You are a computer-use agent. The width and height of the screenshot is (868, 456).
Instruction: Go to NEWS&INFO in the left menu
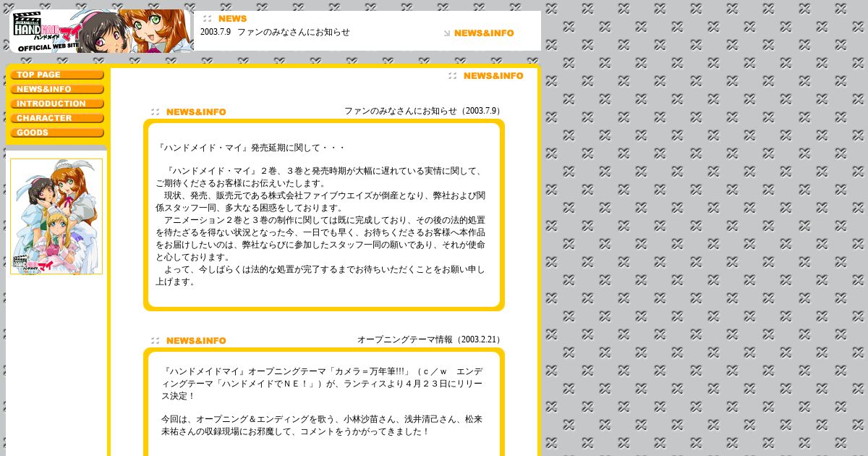57,89
